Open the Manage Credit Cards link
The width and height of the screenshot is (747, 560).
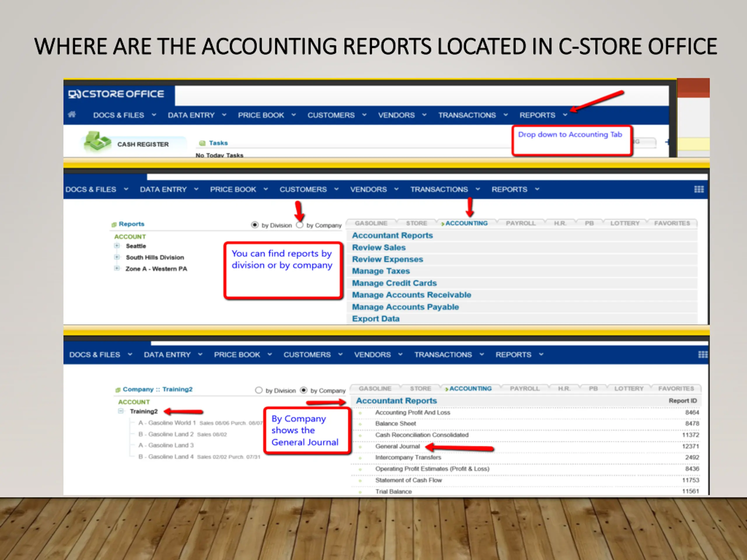pos(395,283)
